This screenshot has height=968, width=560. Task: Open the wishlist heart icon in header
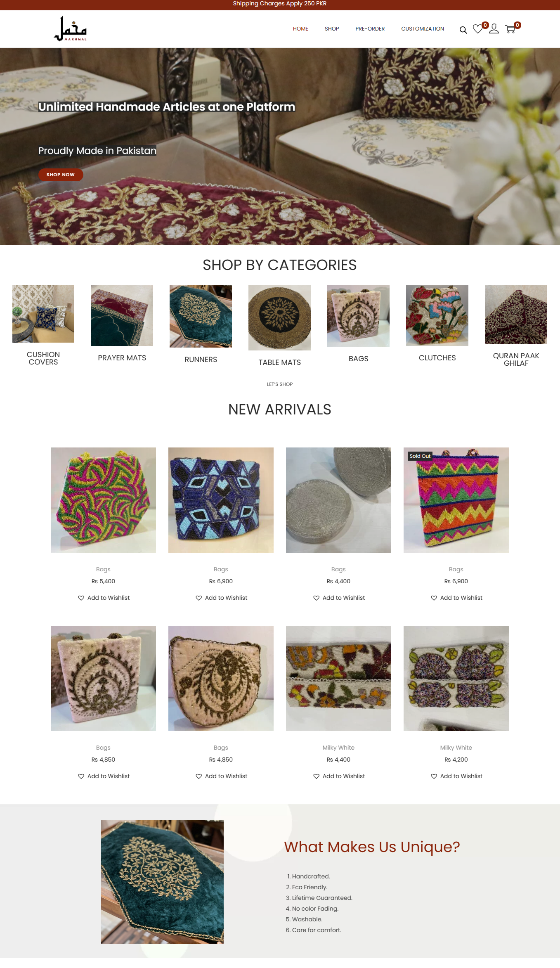click(478, 29)
